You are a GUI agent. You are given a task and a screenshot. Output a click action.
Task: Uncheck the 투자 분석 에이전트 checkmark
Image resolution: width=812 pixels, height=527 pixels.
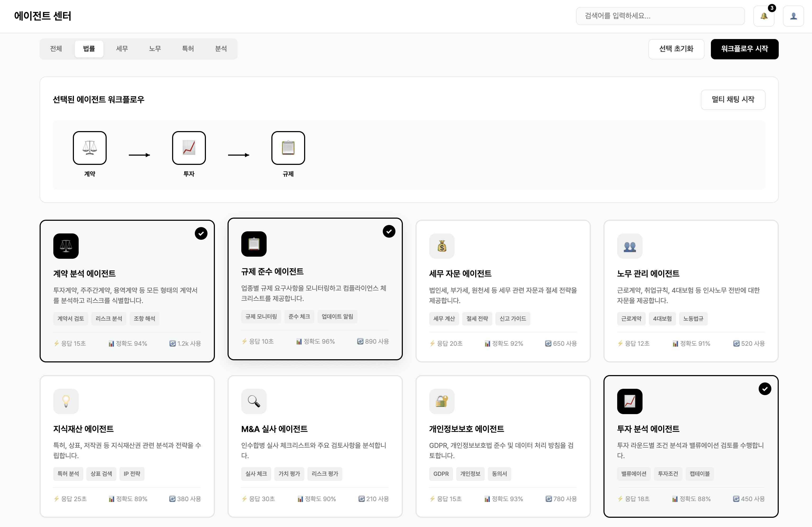(764, 389)
